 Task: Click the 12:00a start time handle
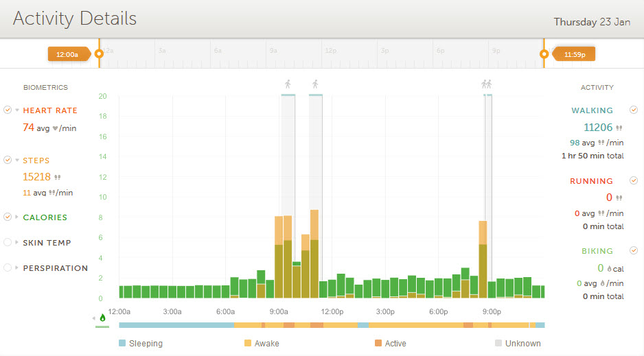point(68,54)
